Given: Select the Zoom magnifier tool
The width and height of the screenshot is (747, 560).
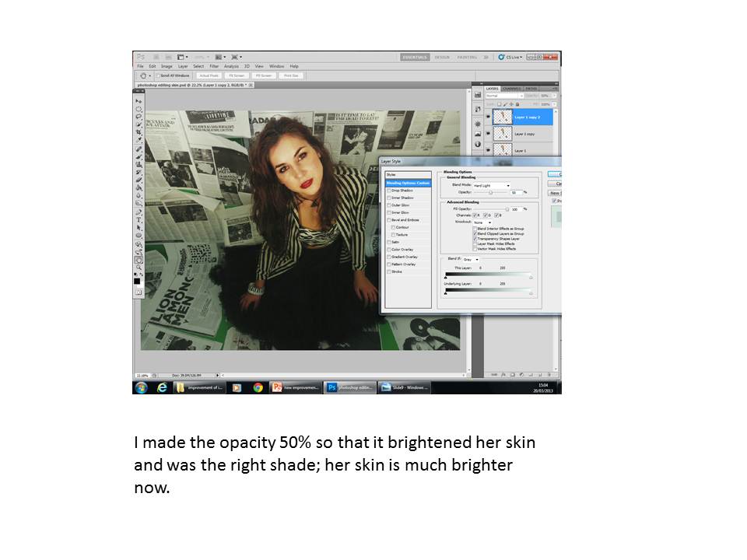Looking at the screenshot, I should 139,269.
